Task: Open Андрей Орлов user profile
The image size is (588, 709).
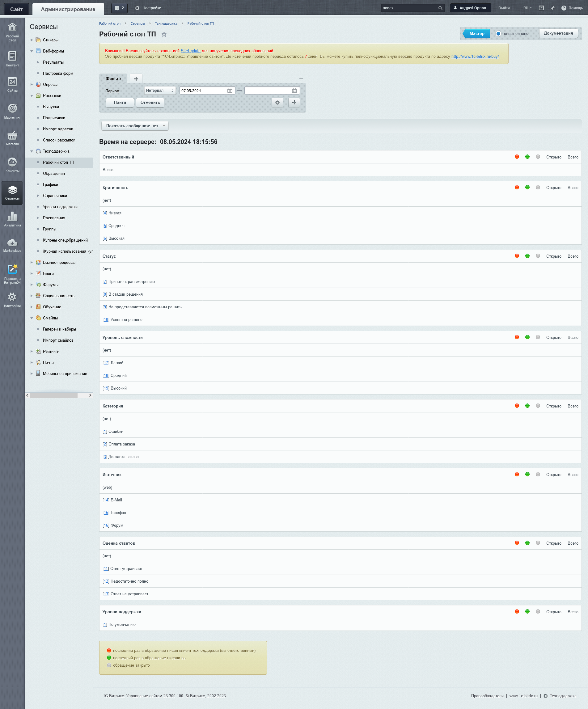Action: 470,8
